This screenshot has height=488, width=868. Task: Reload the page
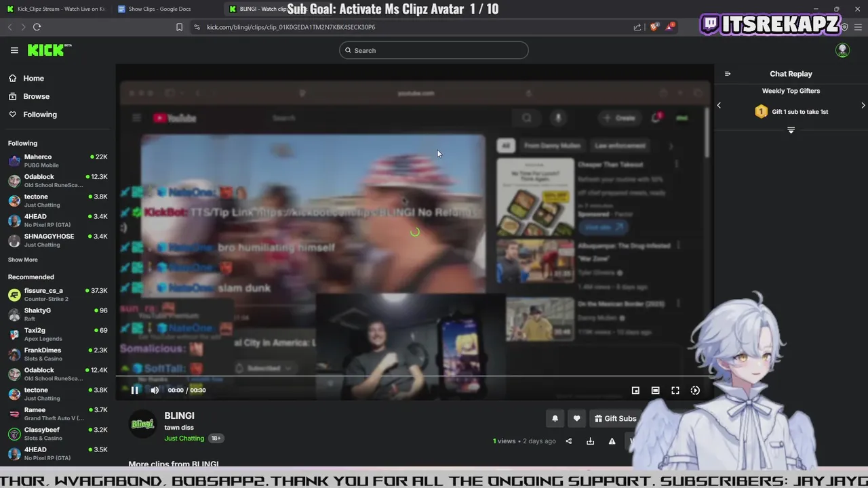click(x=37, y=27)
